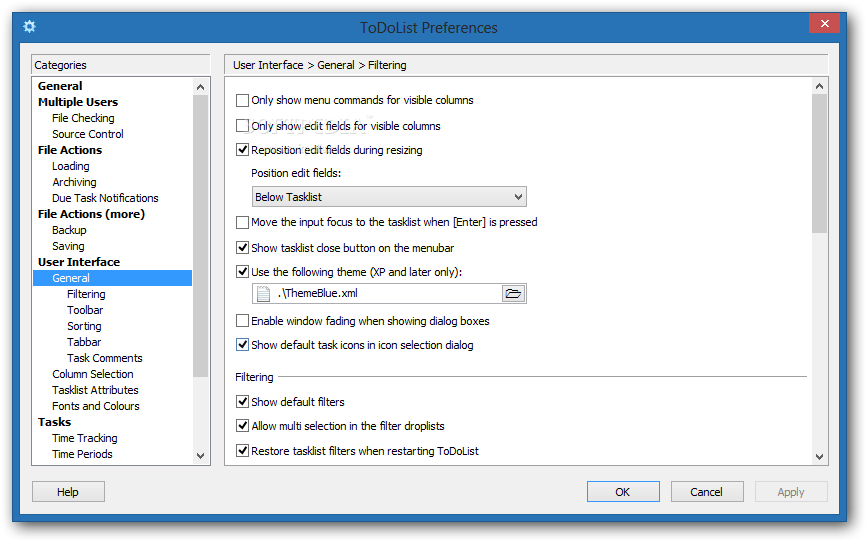Open the File Checking category
Screen dimensions: 867x542
pyautogui.click(x=83, y=118)
